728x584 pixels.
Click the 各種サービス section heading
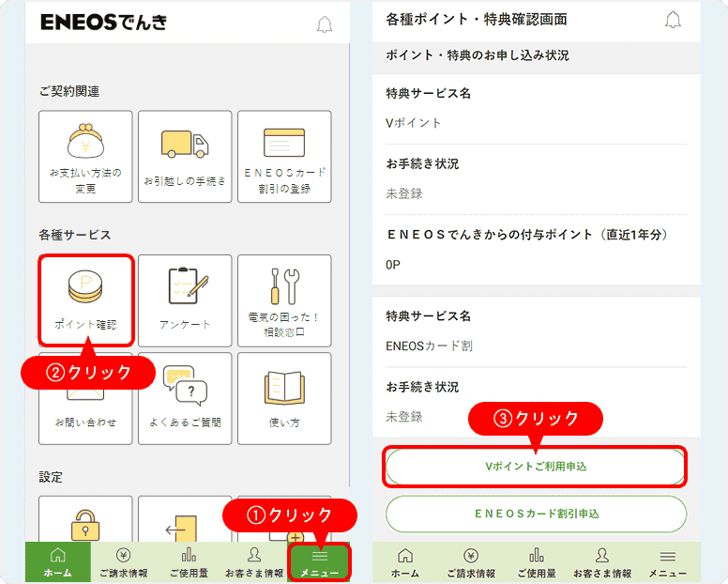[x=75, y=235]
